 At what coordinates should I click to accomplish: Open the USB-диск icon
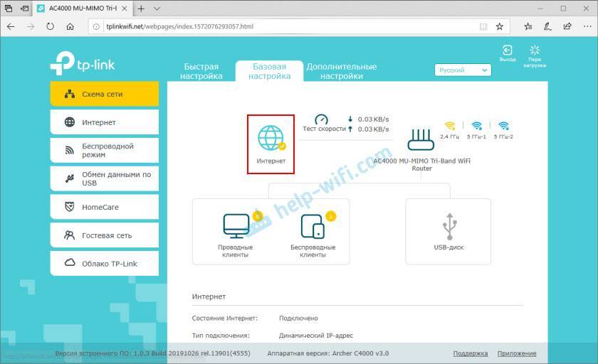449,227
